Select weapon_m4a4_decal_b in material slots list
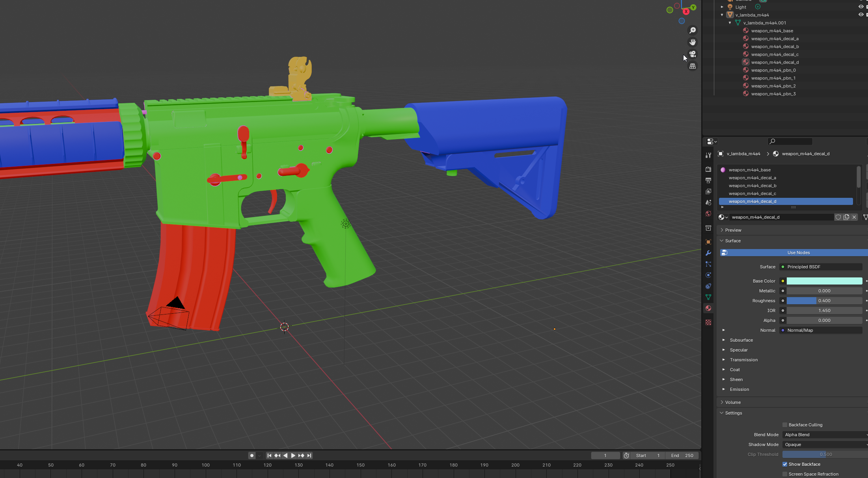 [x=752, y=186]
